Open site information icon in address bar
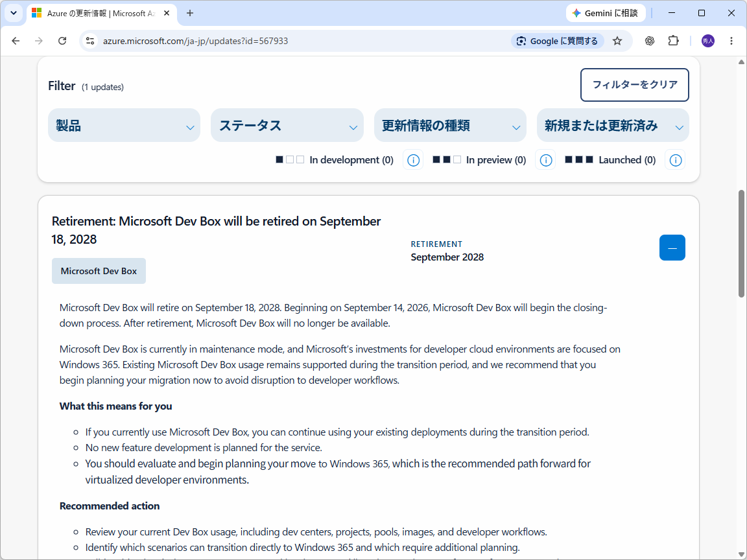Viewport: 747px width, 560px height. click(x=90, y=41)
